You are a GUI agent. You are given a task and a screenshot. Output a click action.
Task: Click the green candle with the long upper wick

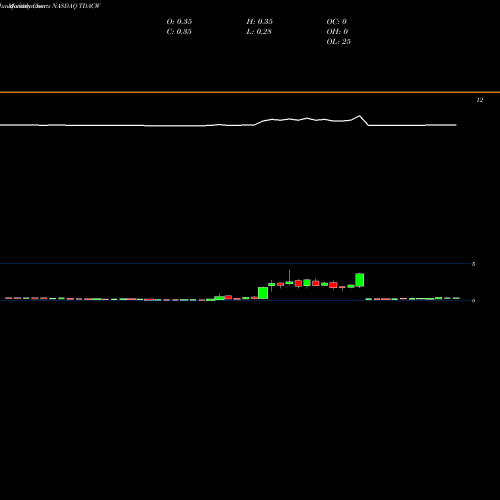[x=289, y=282]
